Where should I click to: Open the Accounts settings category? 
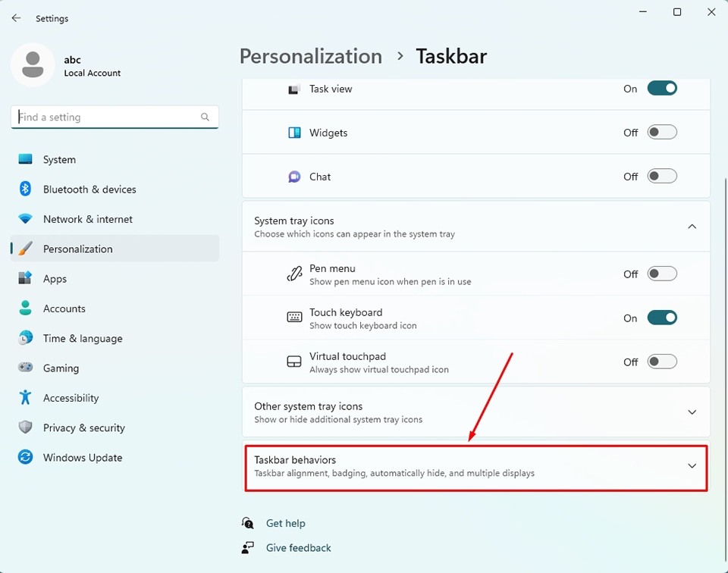pyautogui.click(x=115, y=308)
